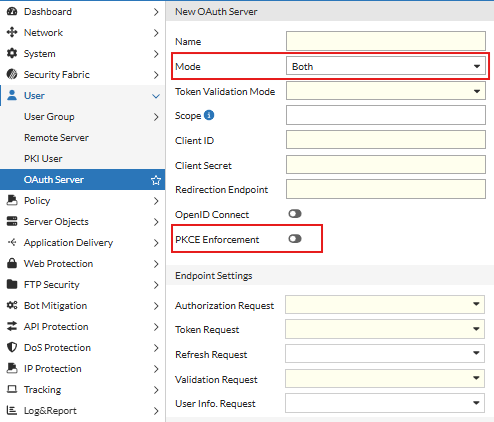This screenshot has width=494, height=422.
Task: Click the Security Fabric icon
Action: pyautogui.click(x=12, y=74)
